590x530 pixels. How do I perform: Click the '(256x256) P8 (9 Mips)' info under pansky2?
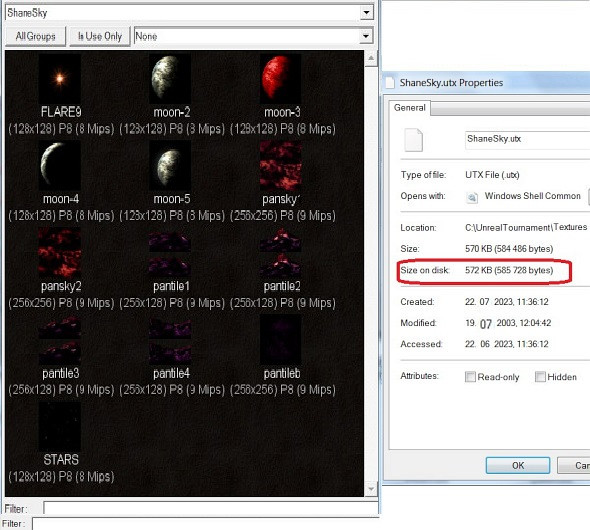click(61, 303)
